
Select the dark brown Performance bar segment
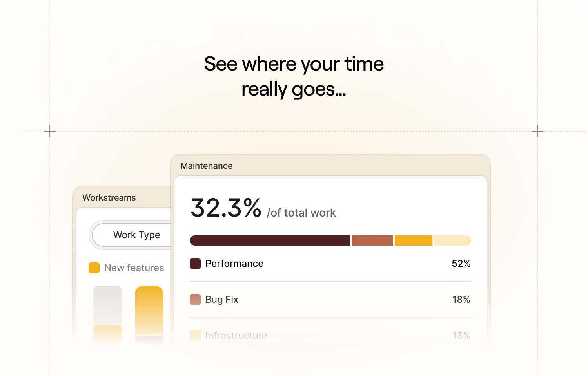(x=270, y=240)
